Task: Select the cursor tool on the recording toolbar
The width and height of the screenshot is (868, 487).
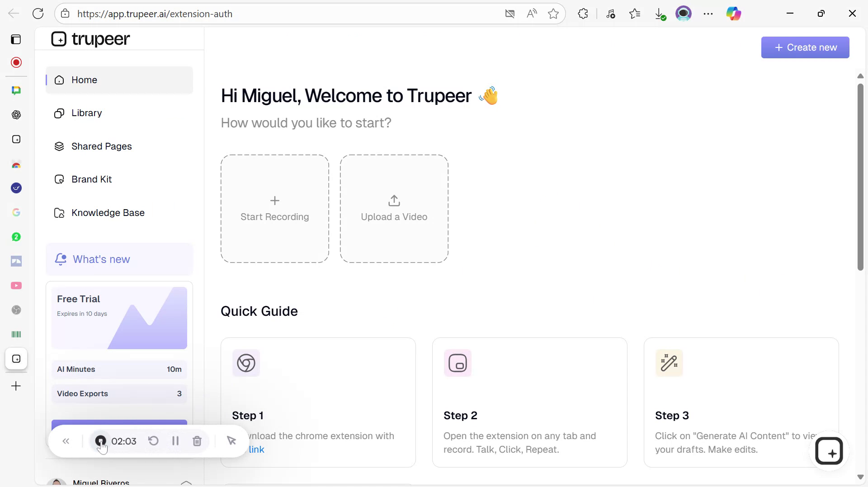Action: pos(232,441)
